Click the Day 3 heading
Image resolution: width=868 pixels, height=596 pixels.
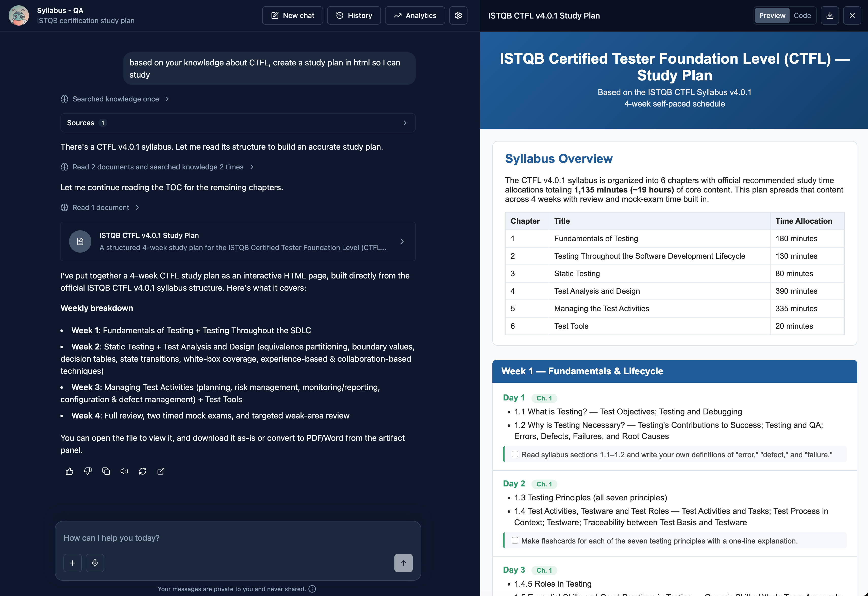pyautogui.click(x=514, y=570)
